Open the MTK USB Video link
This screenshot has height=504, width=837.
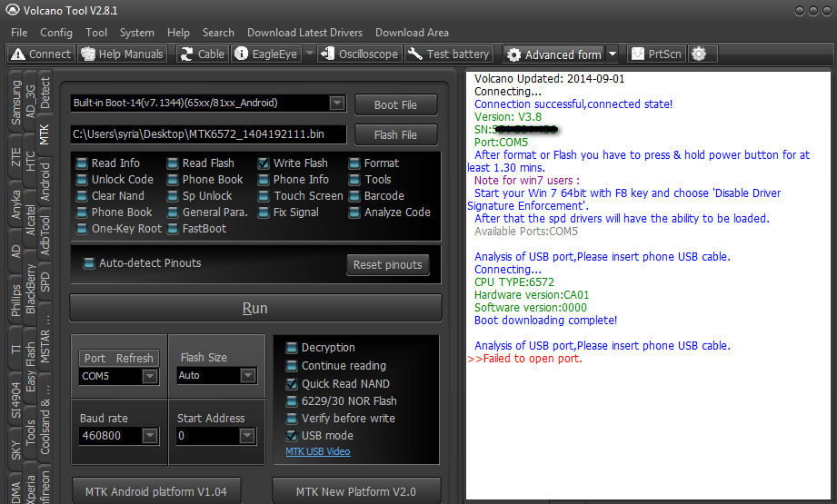[x=317, y=451]
